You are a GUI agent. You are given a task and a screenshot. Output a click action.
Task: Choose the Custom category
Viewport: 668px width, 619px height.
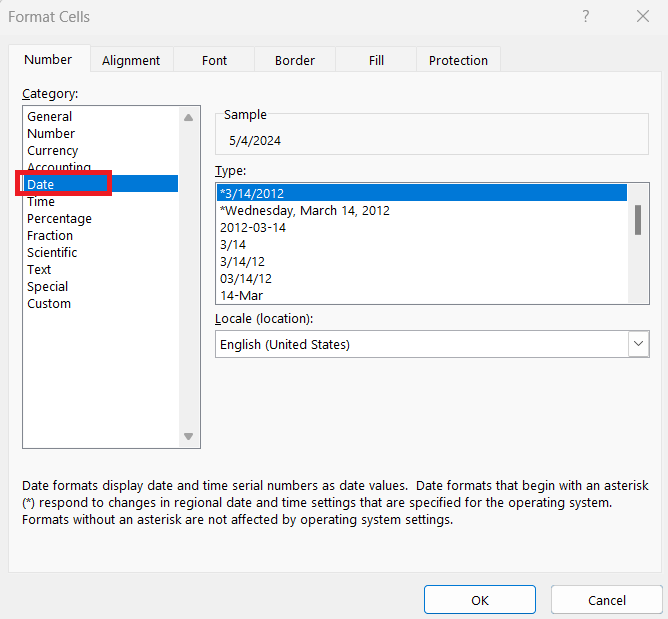point(101,304)
